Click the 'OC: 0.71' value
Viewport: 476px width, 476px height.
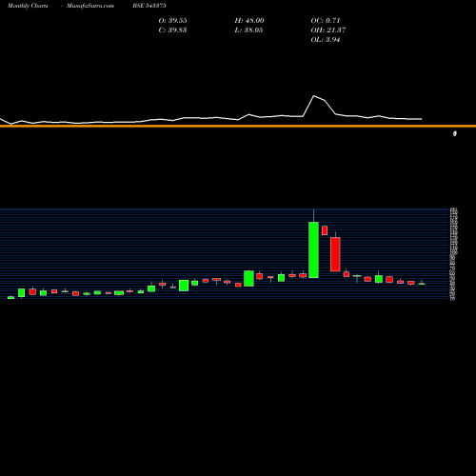[x=326, y=21]
